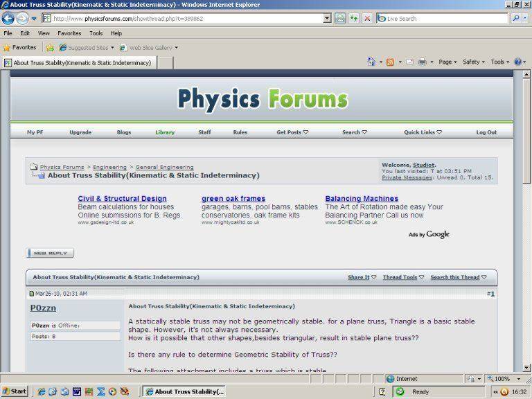Open the Favorites menu in menu bar
The height and width of the screenshot is (399, 532).
coord(69,33)
